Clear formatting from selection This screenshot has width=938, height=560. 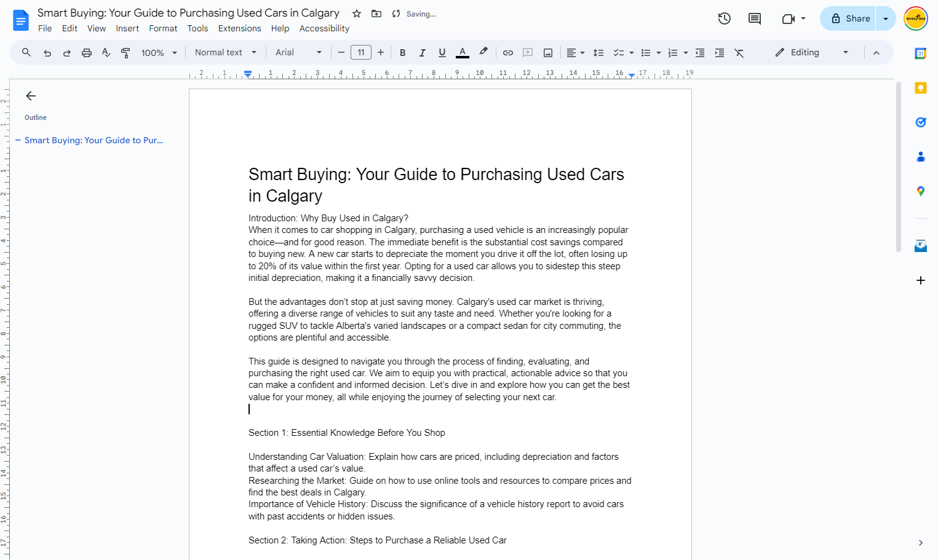(739, 53)
